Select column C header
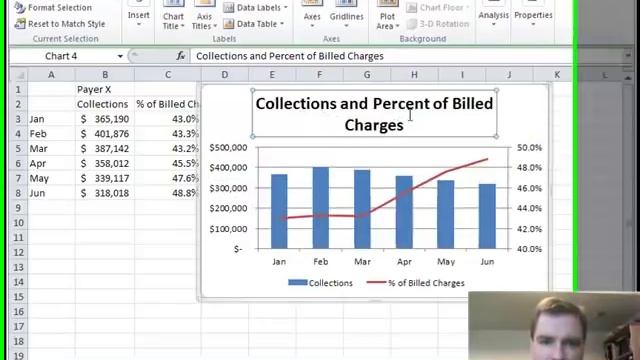The width and height of the screenshot is (640, 360). 168,75
